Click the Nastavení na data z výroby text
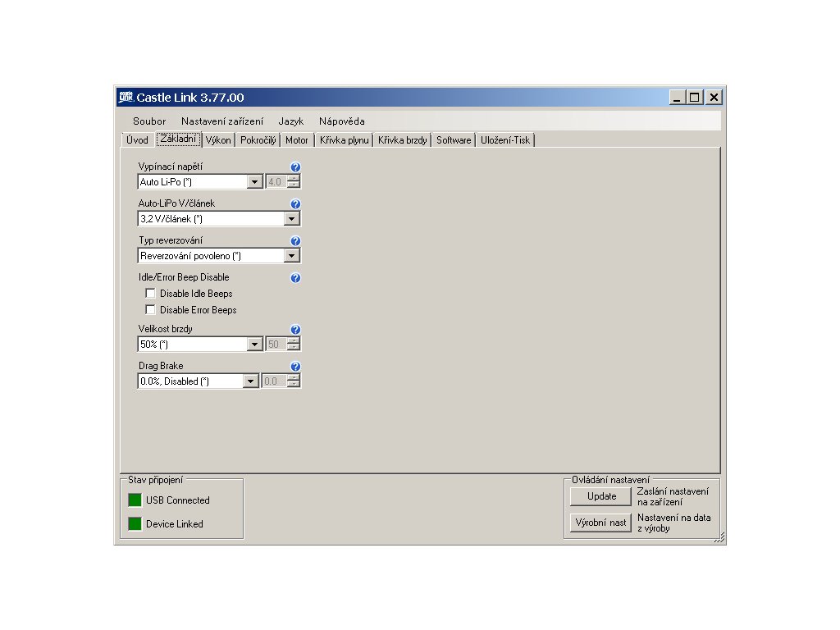Viewport: 840px width, 630px height. pyautogui.click(x=674, y=523)
